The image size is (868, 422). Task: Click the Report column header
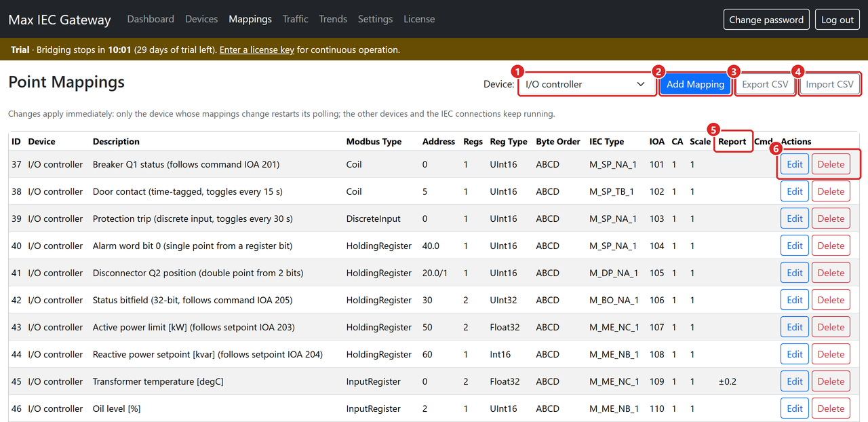[732, 142]
